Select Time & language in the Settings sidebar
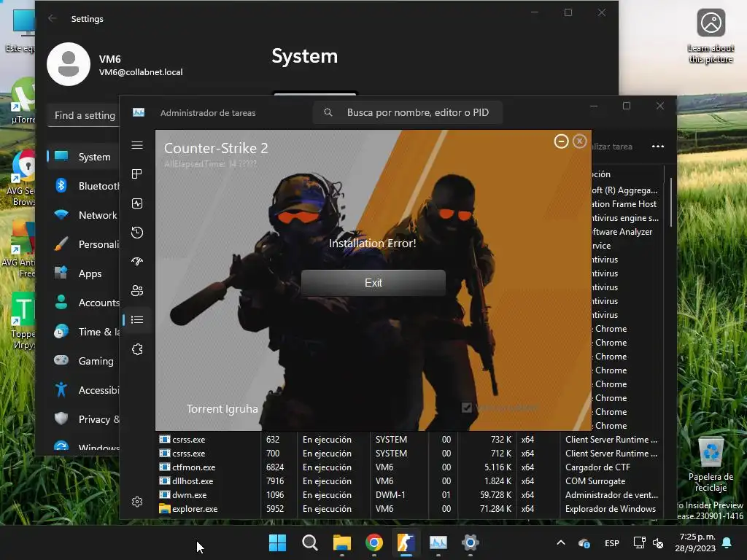 (83, 332)
